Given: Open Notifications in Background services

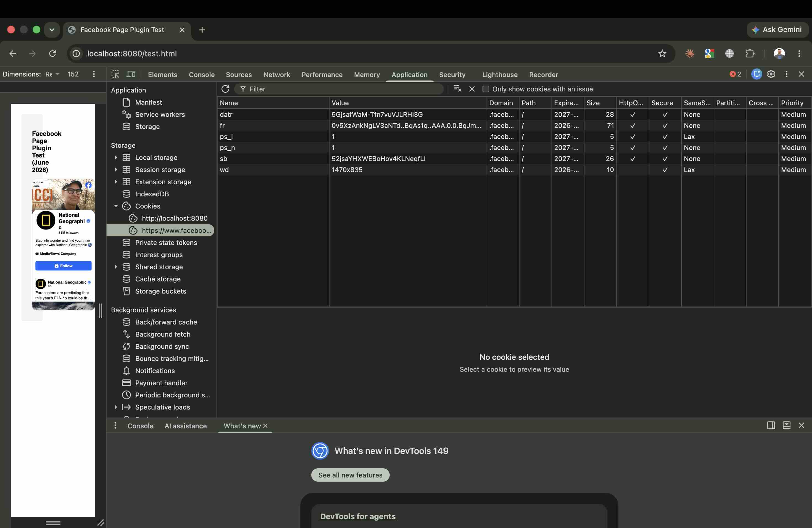Looking at the screenshot, I should (x=155, y=370).
